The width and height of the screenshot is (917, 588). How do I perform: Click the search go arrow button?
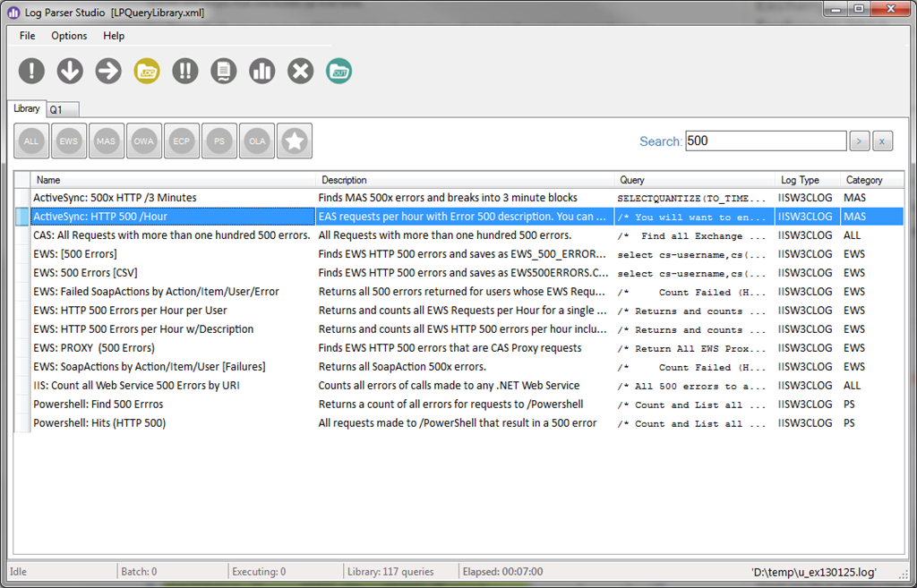859,141
